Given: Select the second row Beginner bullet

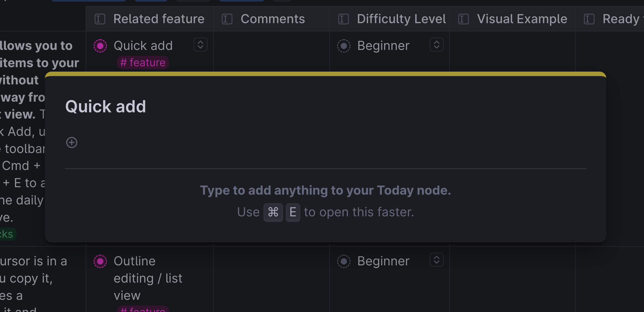Looking at the screenshot, I should point(344,261).
